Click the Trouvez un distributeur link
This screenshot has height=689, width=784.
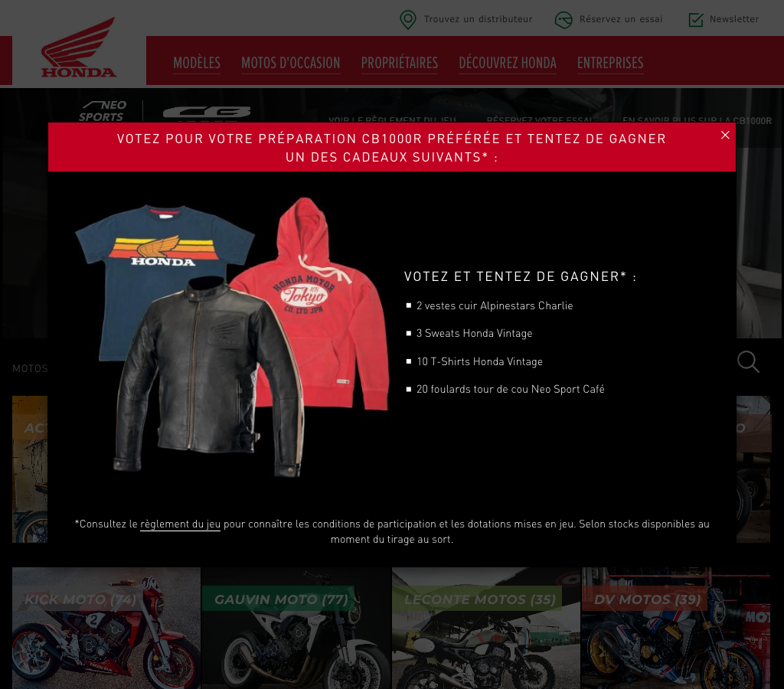[x=478, y=19]
